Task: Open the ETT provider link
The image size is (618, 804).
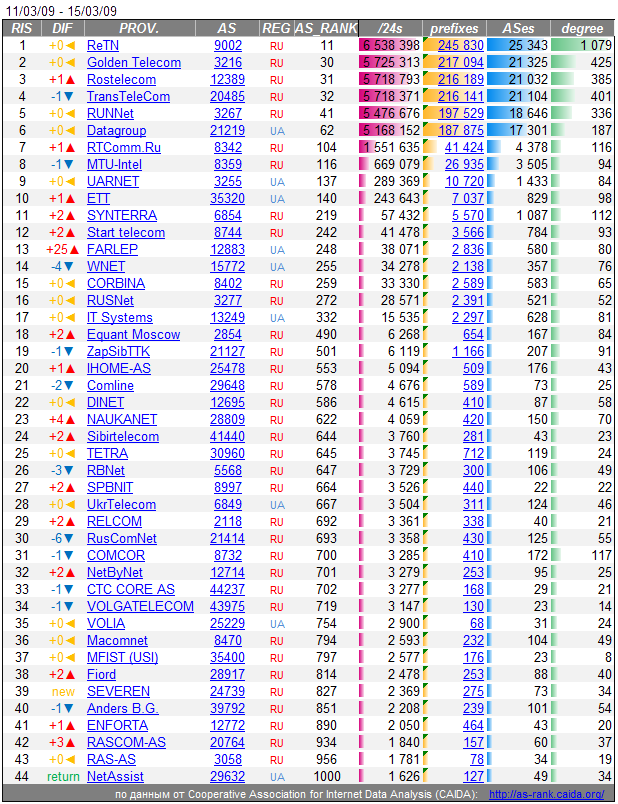Action: tap(98, 198)
